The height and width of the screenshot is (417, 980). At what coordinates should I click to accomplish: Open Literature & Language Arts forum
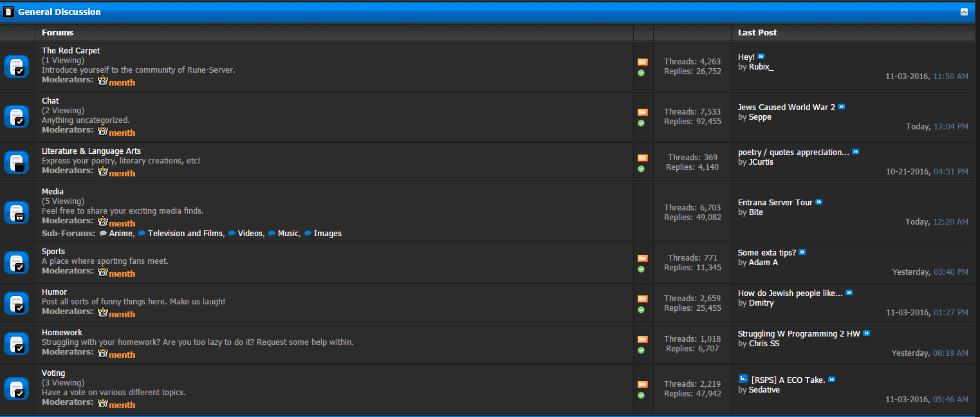pyautogui.click(x=91, y=151)
